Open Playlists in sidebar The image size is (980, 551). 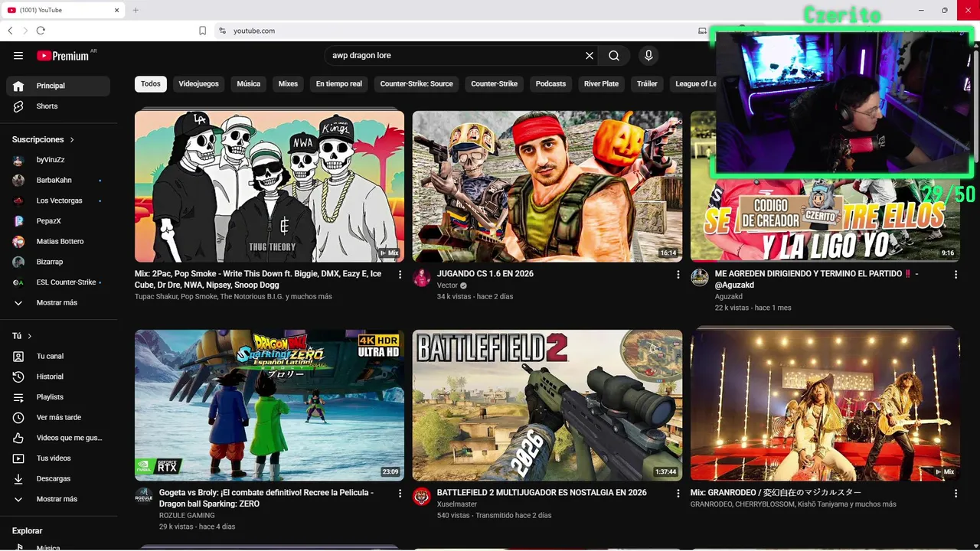coord(58,397)
